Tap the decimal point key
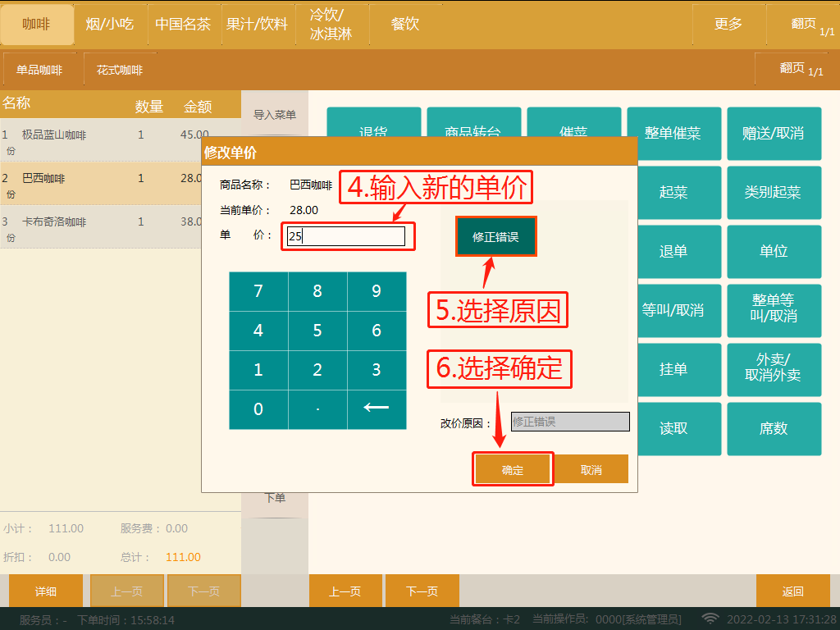This screenshot has width=840, height=630. click(x=317, y=409)
